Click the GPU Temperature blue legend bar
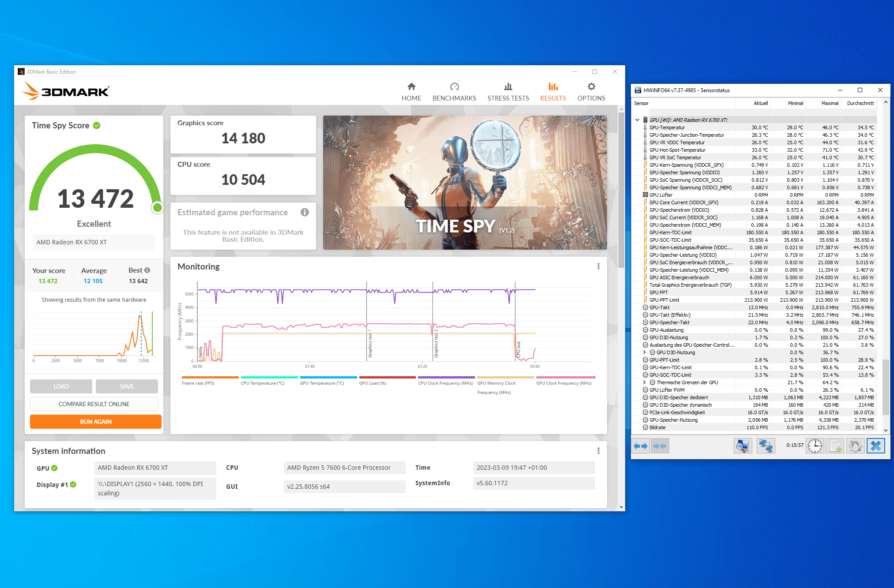 pyautogui.click(x=328, y=378)
